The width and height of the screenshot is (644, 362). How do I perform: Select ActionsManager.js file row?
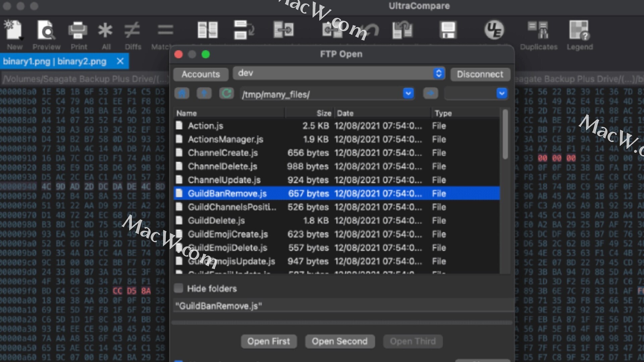click(336, 139)
